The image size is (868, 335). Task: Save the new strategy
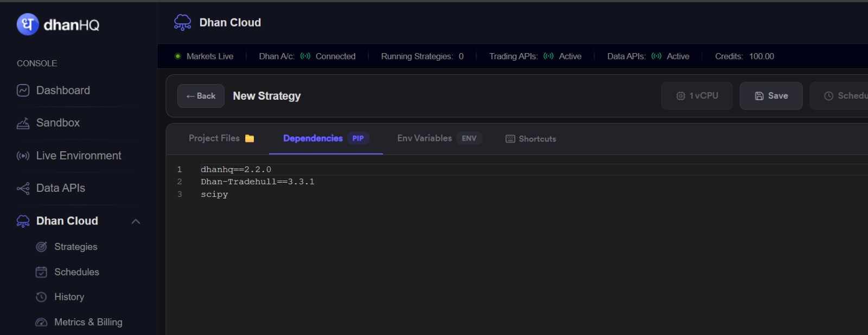click(x=771, y=96)
